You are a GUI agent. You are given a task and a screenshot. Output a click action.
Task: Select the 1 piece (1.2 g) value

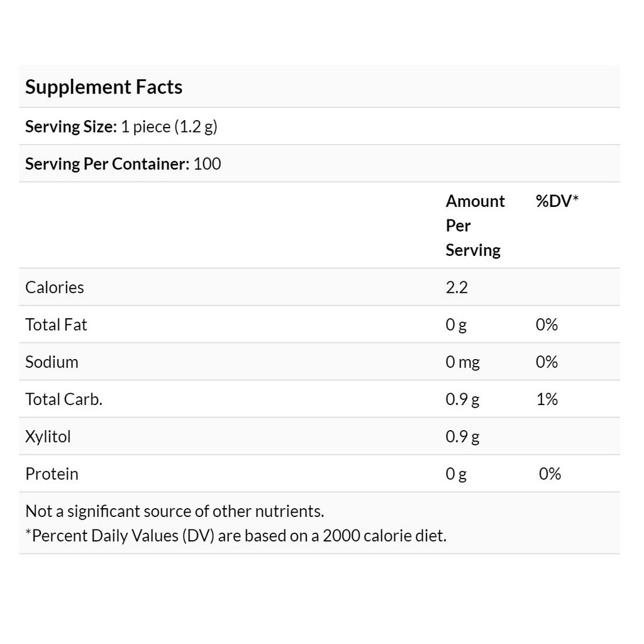[x=169, y=126]
